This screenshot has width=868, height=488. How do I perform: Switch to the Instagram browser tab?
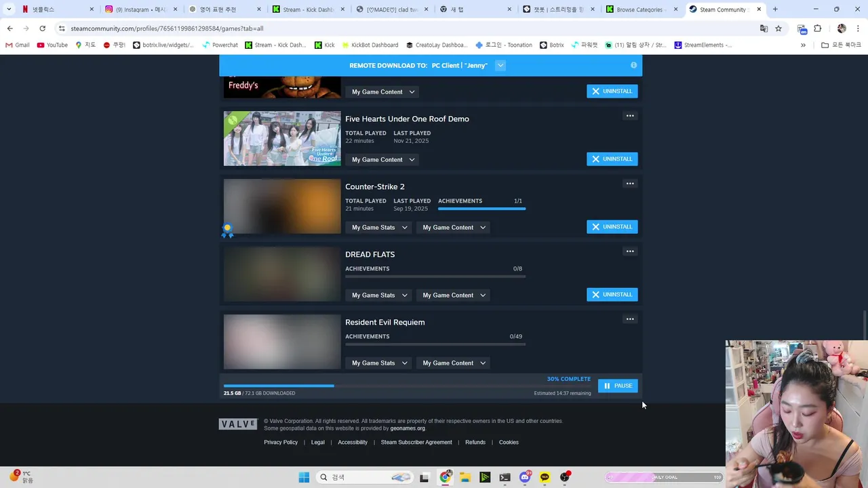click(141, 9)
